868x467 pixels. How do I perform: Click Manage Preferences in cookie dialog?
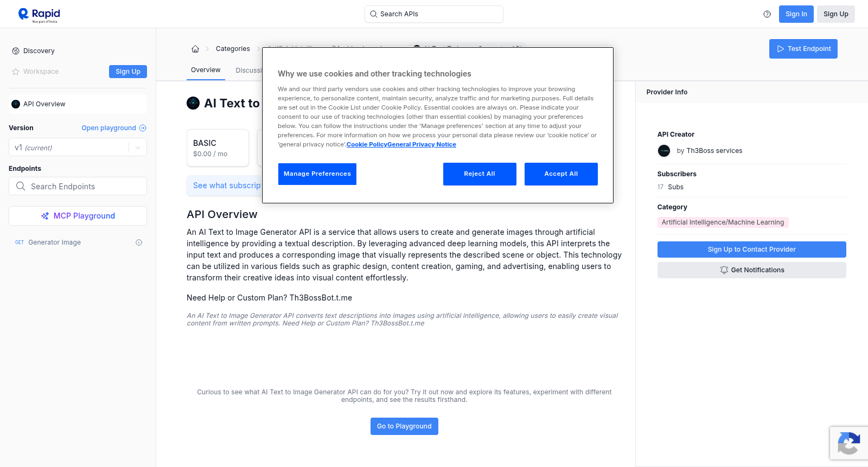tap(317, 174)
